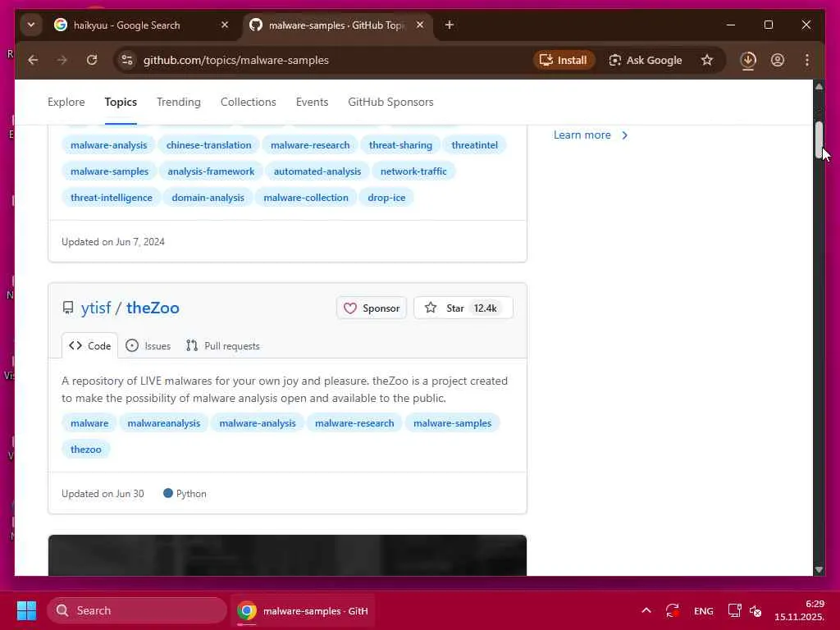The image size is (840, 630).
Task: Open the Windows Start menu
Action: pos(26,610)
